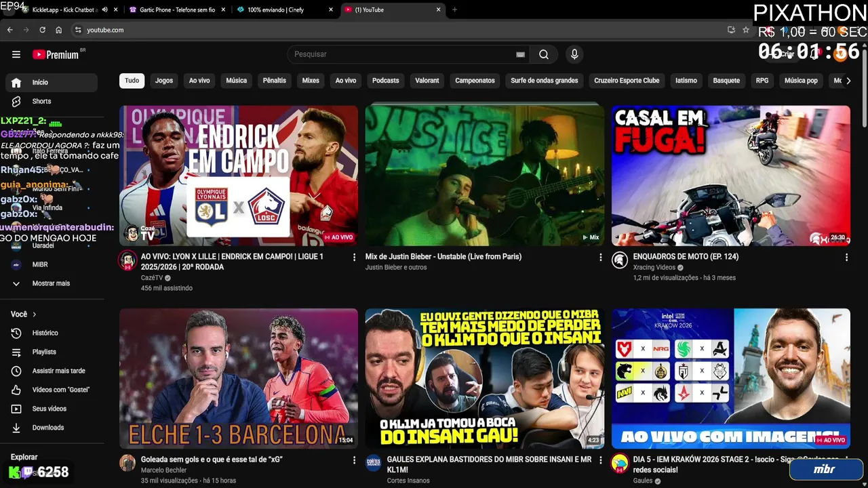The height and width of the screenshot is (488, 868).
Task: Close the Gartic Phone tab
Action: [x=223, y=9]
